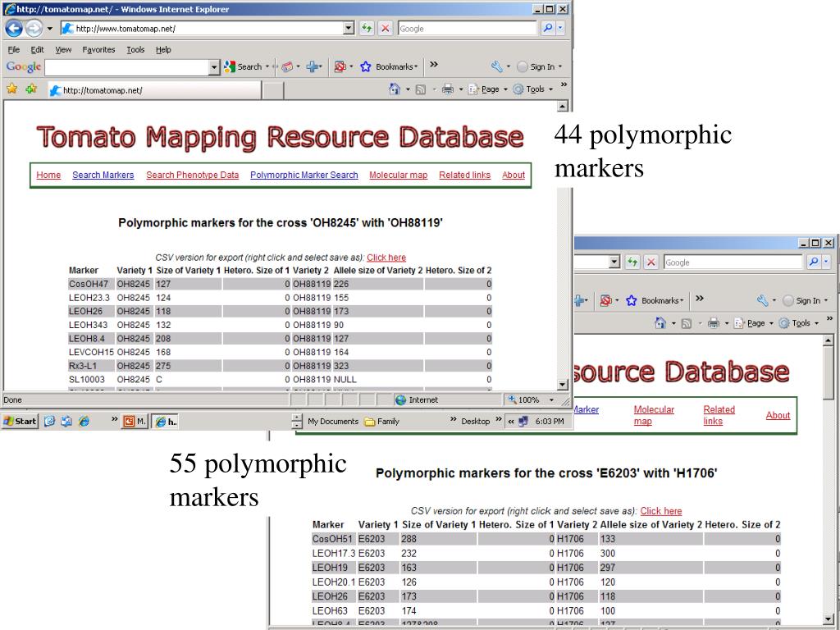
Task: Follow the Molecular map link in front window
Action: click(398, 175)
